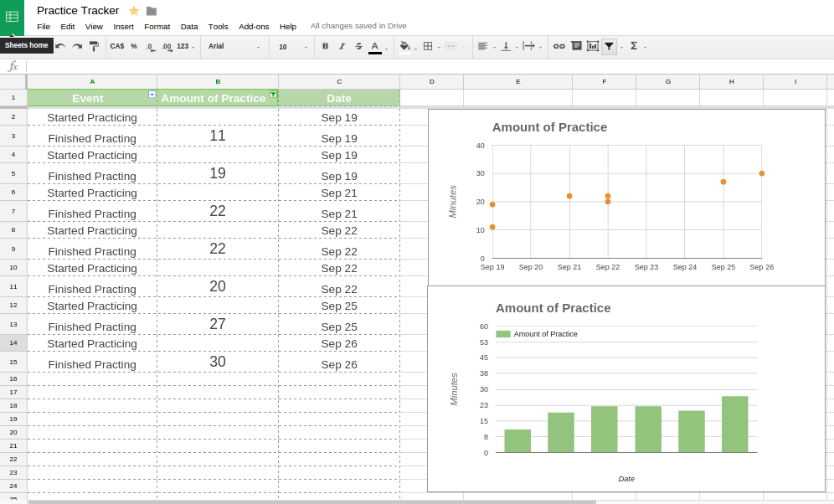834x504 pixels.
Task: Increase decimal places
Action: (x=167, y=47)
